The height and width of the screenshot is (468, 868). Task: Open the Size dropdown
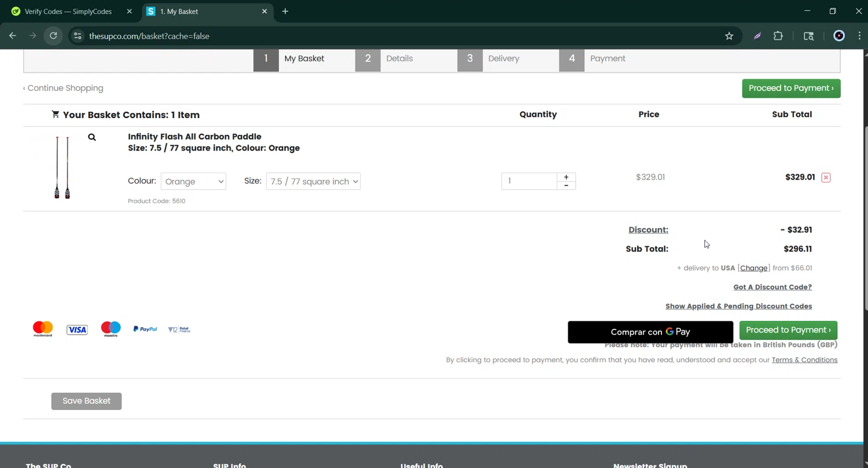[313, 181]
